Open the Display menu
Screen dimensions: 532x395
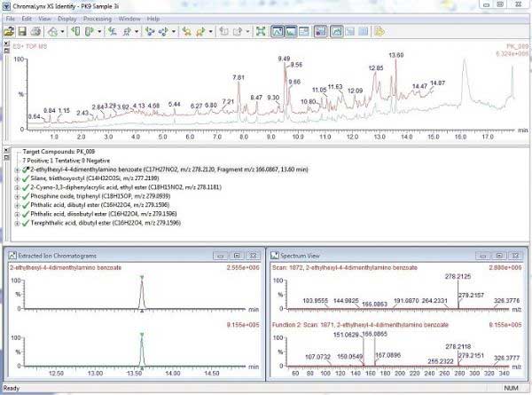[66, 18]
